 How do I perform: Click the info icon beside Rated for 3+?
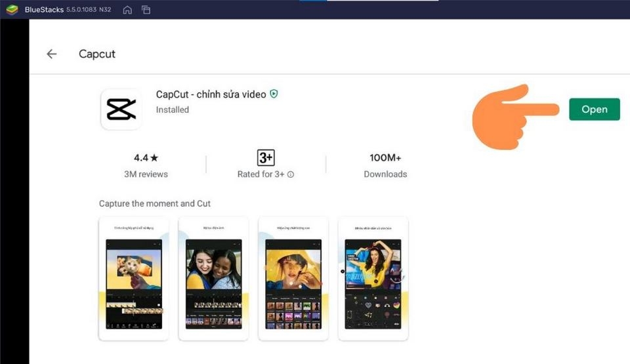pos(291,174)
